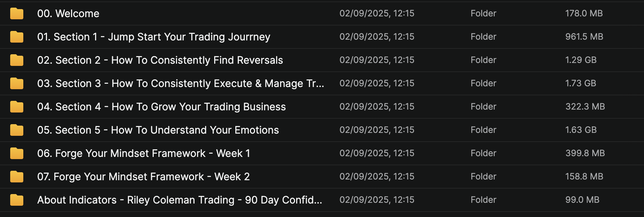The width and height of the screenshot is (644, 217).
Task: Select 02. Section 2 How To Consistently Find Reversals
Action: coord(160,60)
